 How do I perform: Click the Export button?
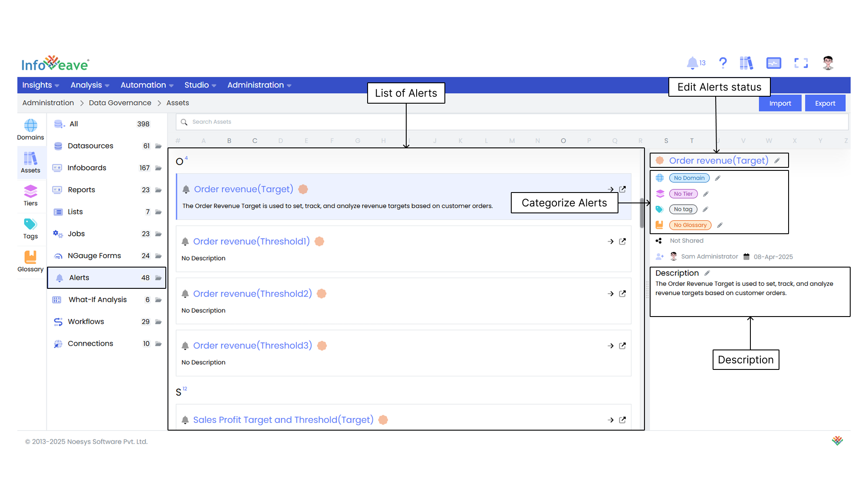coord(825,103)
